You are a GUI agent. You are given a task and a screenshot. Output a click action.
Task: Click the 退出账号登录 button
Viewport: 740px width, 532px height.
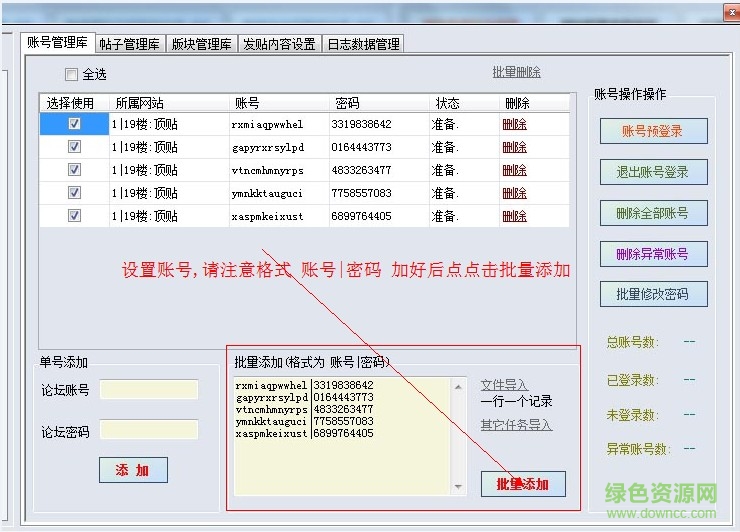click(x=652, y=172)
